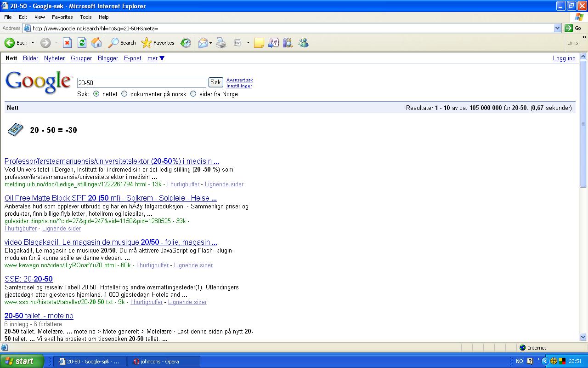Click the Søk search button

[215, 82]
